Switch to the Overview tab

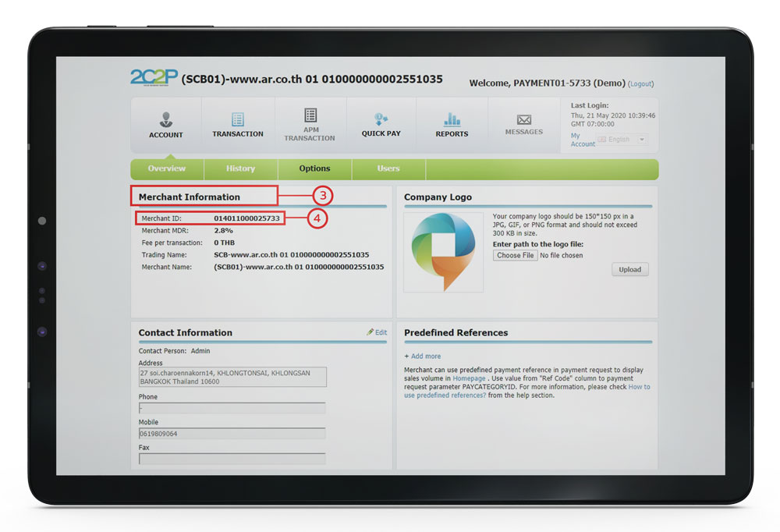(x=167, y=168)
